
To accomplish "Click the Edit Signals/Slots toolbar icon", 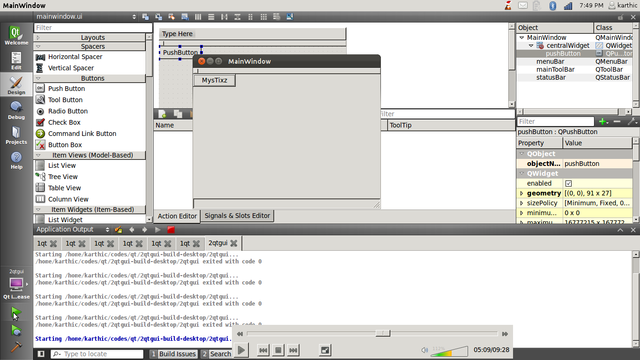I will pos(158,17).
